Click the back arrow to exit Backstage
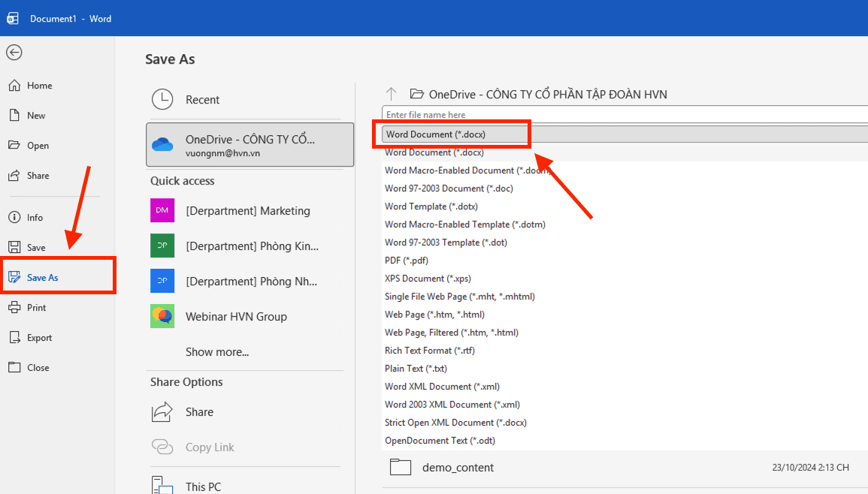This screenshot has width=868, height=494. click(x=14, y=53)
